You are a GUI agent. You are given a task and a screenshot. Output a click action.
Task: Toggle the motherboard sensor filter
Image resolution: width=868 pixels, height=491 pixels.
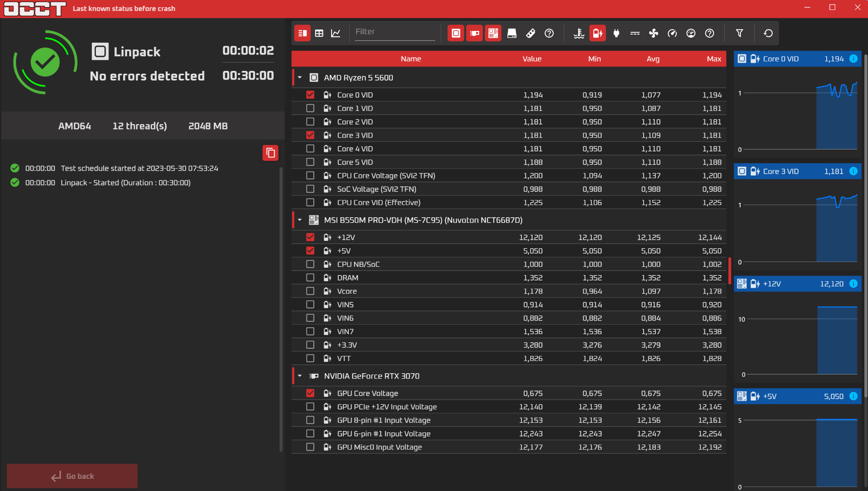493,33
